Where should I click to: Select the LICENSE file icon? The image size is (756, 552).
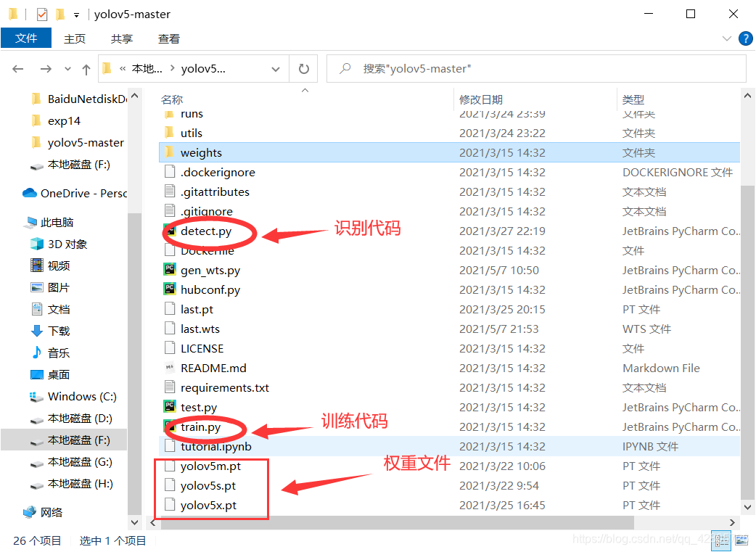pyautogui.click(x=170, y=348)
